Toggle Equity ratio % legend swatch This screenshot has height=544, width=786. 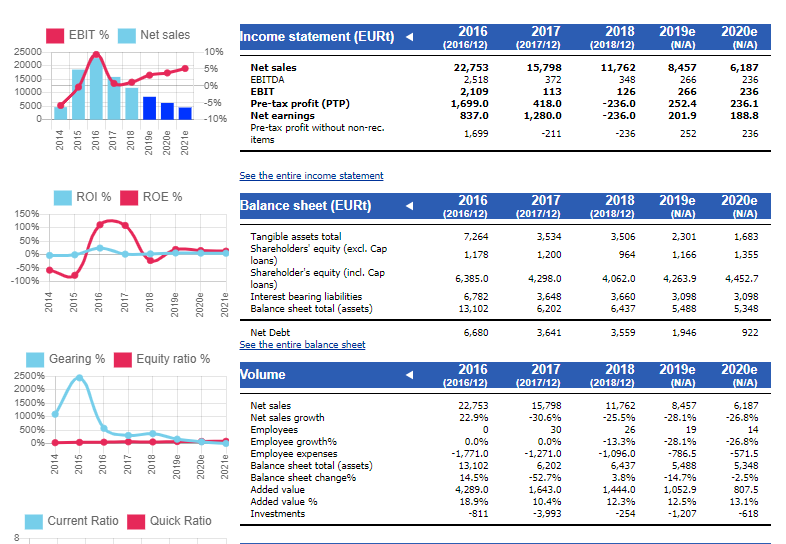123,359
